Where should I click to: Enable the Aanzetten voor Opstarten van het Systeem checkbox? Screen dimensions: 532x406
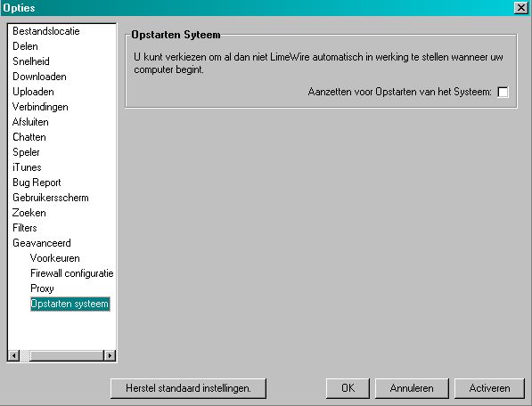(503, 92)
